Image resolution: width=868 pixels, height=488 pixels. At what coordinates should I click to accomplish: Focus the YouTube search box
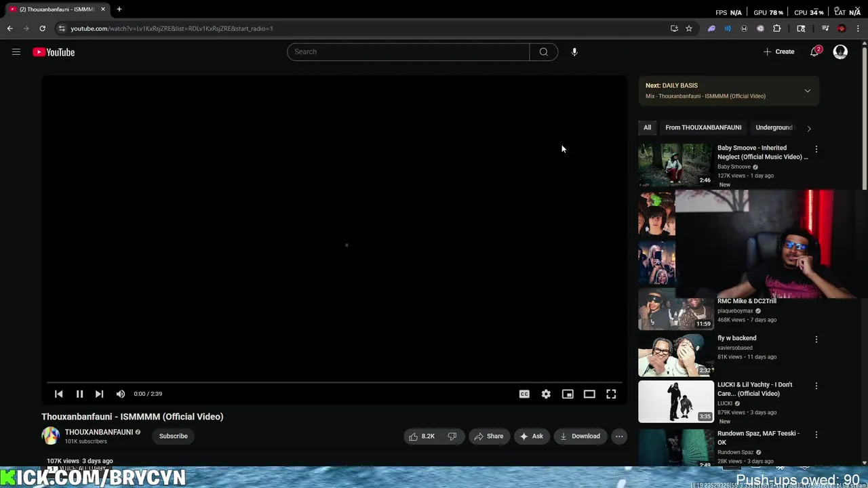408,52
